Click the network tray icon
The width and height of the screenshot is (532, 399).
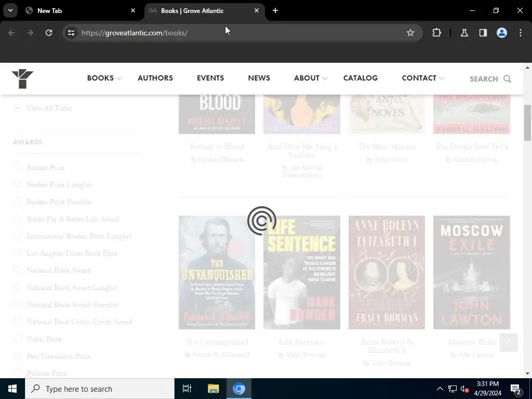[x=453, y=389]
